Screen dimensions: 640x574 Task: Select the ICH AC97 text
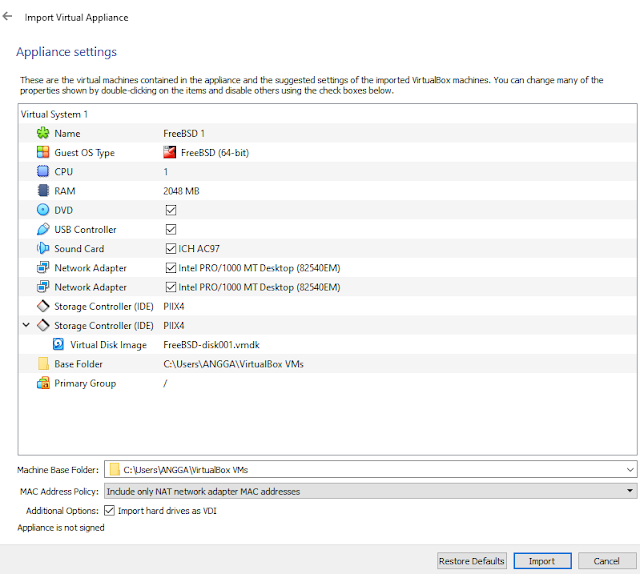click(199, 248)
